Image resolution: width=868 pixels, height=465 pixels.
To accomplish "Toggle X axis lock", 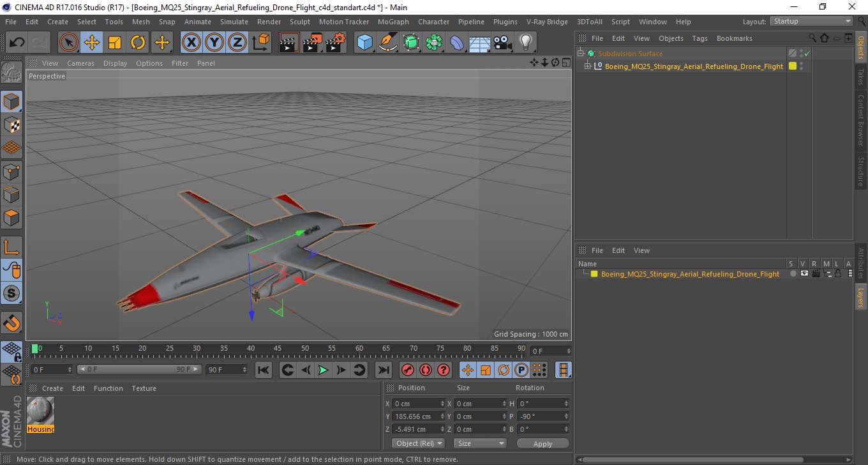I will (191, 43).
